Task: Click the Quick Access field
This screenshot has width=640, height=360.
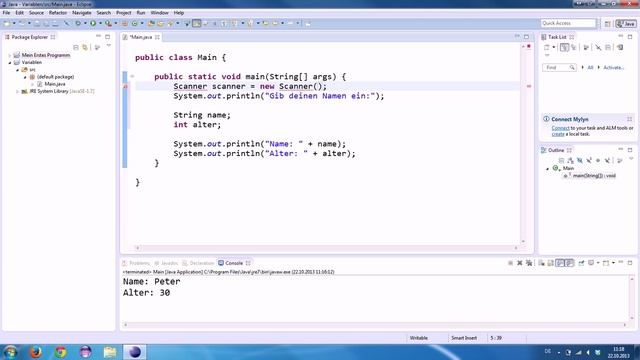Action: (x=568, y=23)
